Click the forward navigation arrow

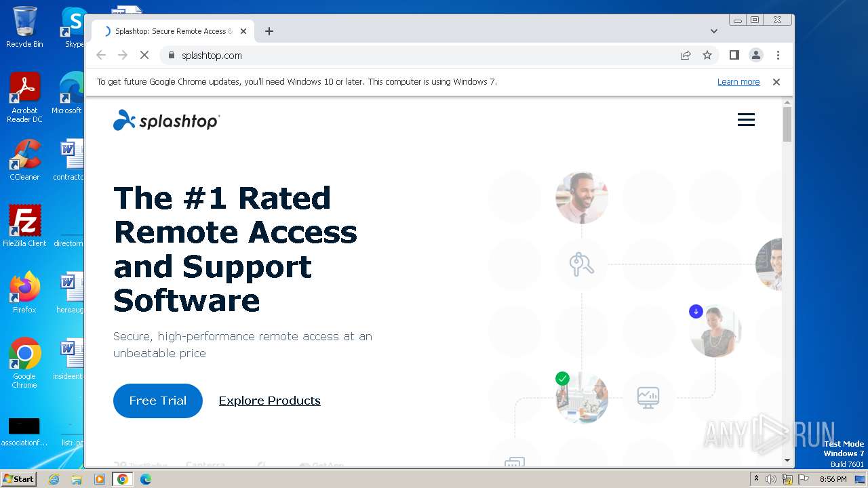(x=123, y=56)
